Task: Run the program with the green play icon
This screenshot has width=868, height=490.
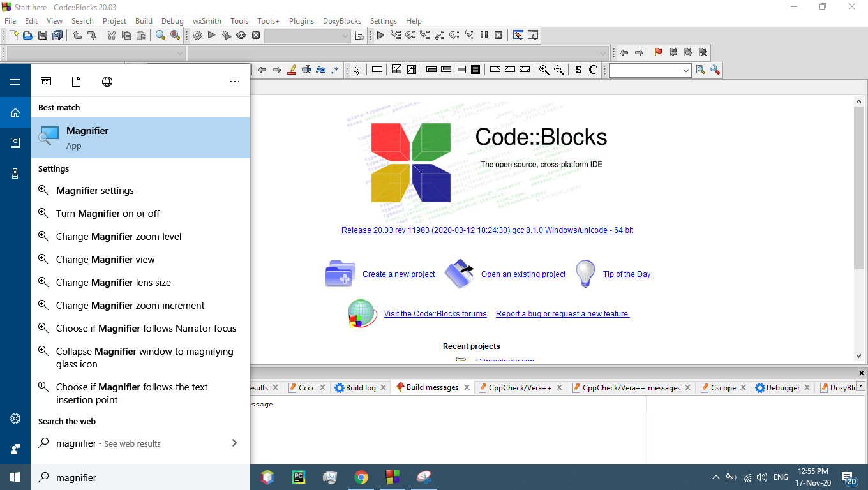Action: tap(212, 35)
